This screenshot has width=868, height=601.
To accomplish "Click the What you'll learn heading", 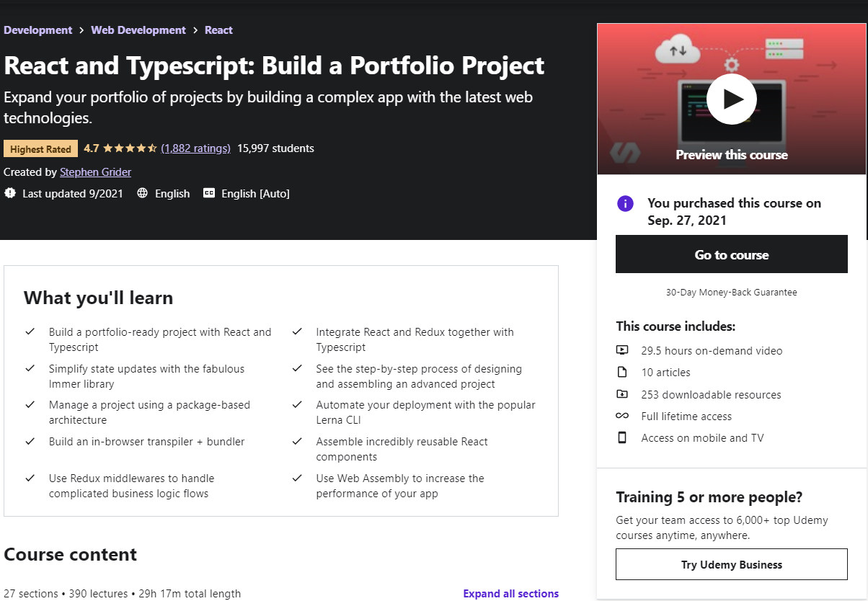I will (x=98, y=298).
